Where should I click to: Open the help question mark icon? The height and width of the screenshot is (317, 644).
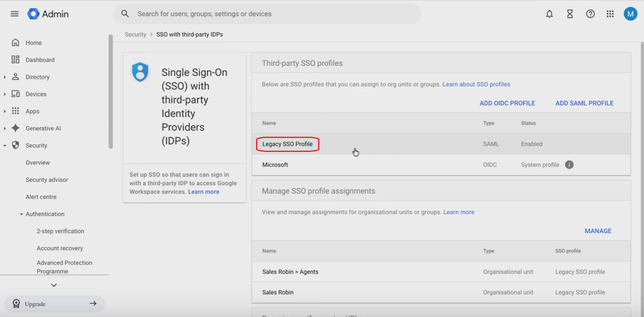tap(590, 14)
